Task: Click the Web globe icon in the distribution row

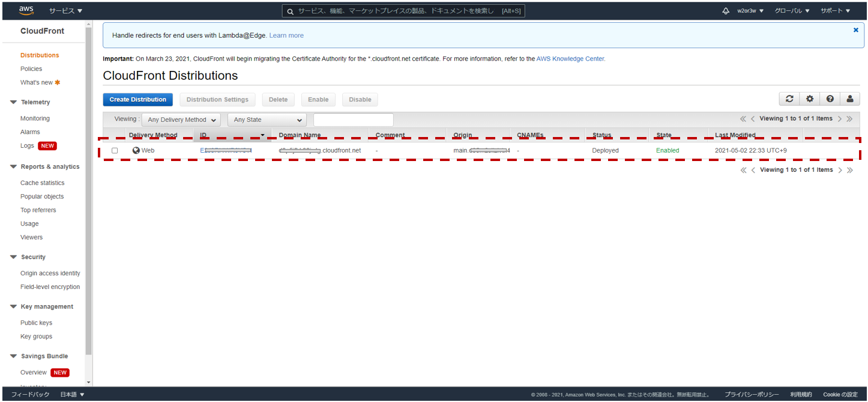Action: point(136,150)
